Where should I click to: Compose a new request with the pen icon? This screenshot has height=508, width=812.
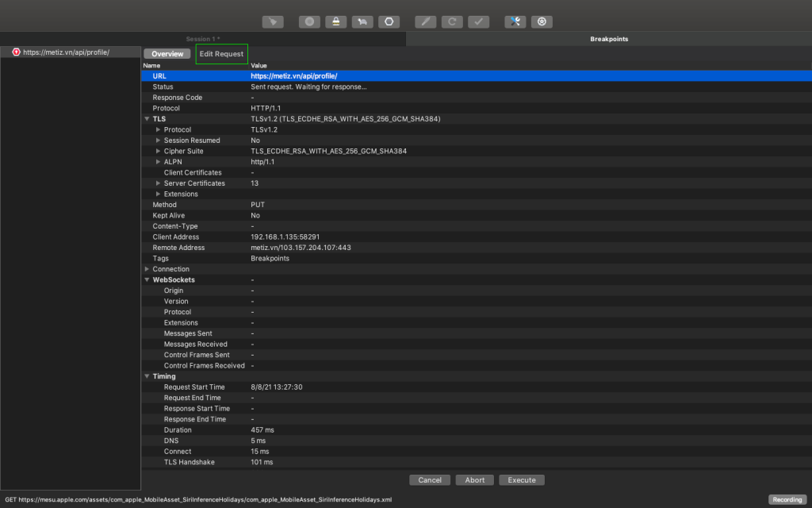point(425,21)
